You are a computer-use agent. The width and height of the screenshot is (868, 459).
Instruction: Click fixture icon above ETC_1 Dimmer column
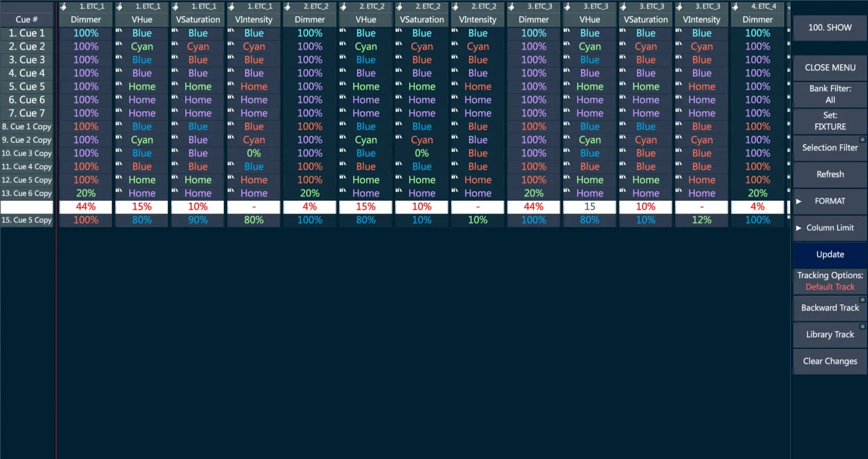(x=63, y=7)
